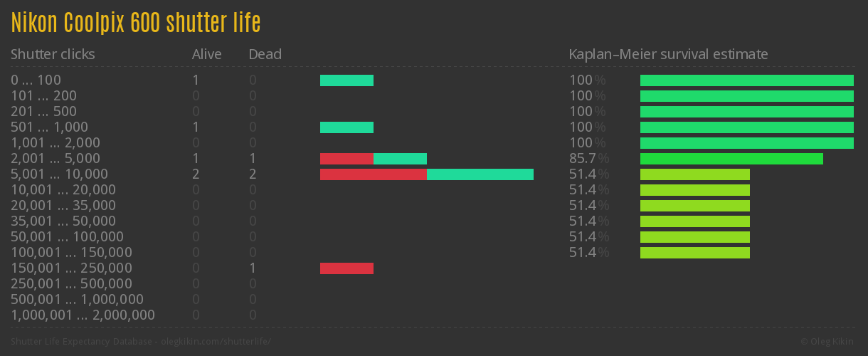Click the © Oleg Kikin credit
868x356 pixels.
[x=828, y=342]
